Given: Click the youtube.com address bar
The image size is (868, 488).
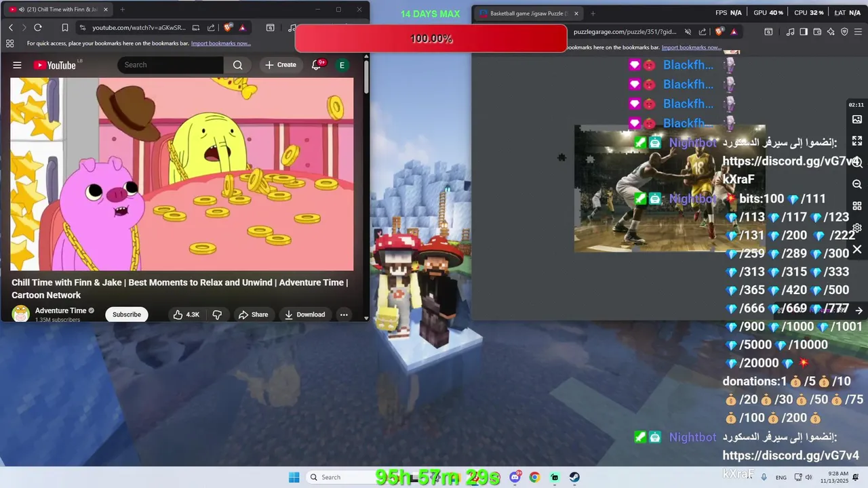Looking at the screenshot, I should pos(139,28).
